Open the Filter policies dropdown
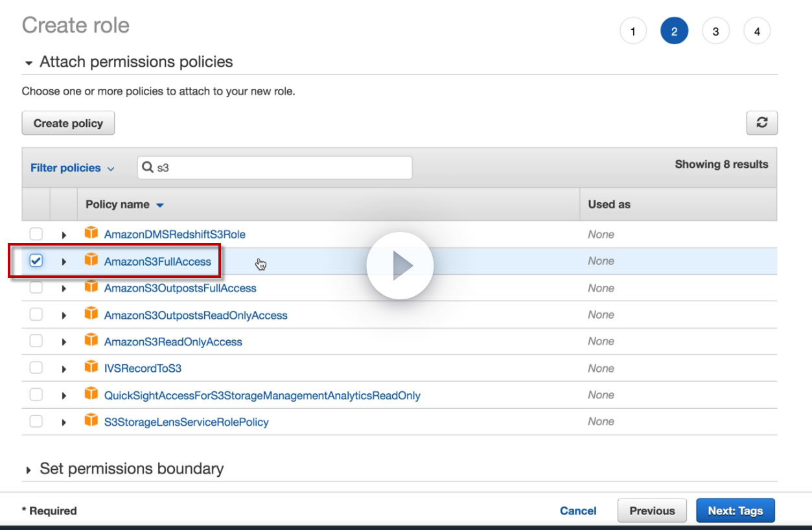Screen dimensions: 812x530 tap(73, 168)
